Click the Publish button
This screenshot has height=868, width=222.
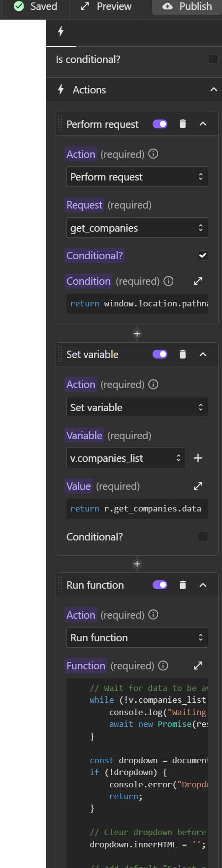click(187, 6)
